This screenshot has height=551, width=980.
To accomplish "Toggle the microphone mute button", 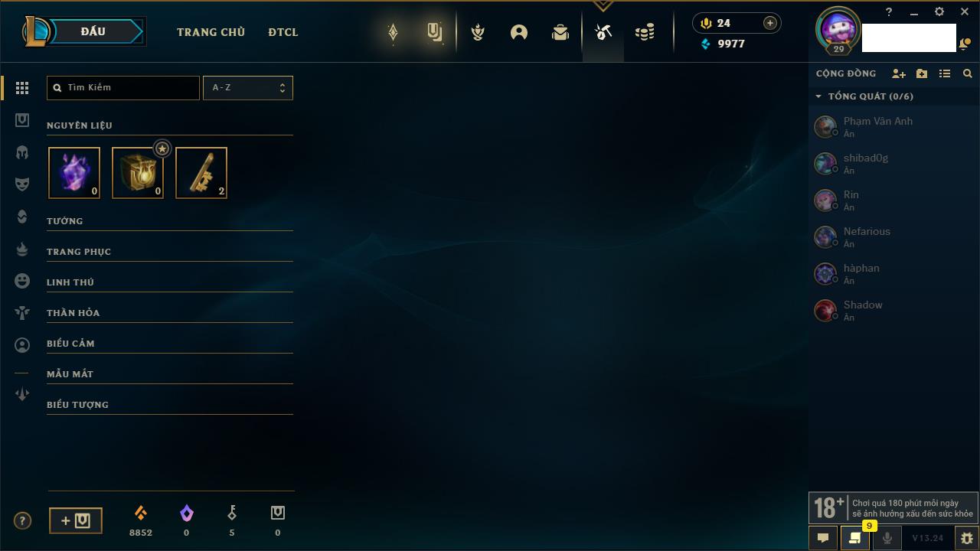I will [887, 538].
